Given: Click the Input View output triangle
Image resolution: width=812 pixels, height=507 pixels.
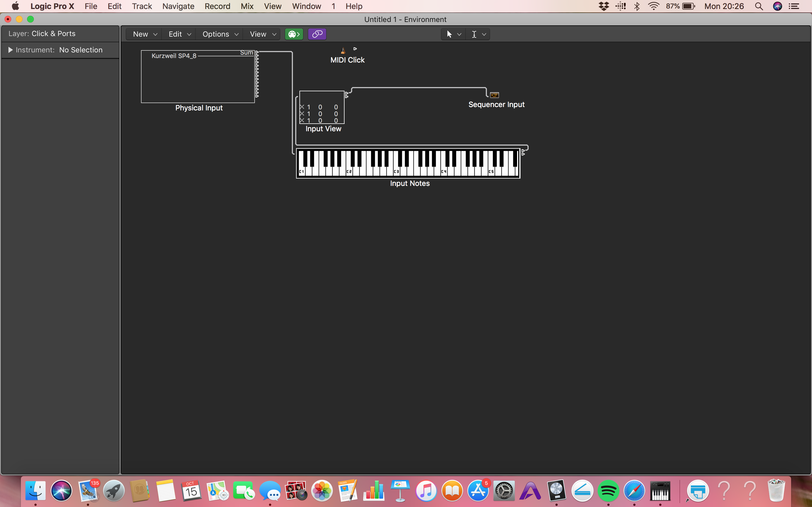Looking at the screenshot, I should pyautogui.click(x=347, y=94).
